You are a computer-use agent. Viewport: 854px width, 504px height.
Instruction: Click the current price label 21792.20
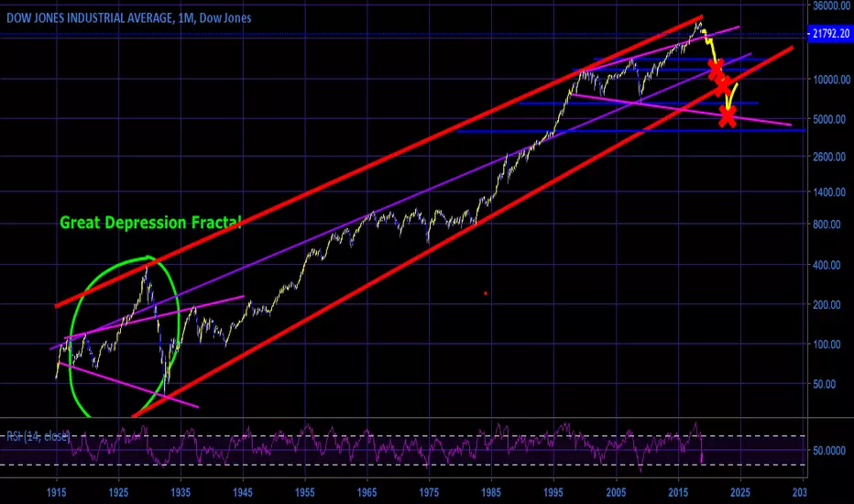pyautogui.click(x=830, y=34)
